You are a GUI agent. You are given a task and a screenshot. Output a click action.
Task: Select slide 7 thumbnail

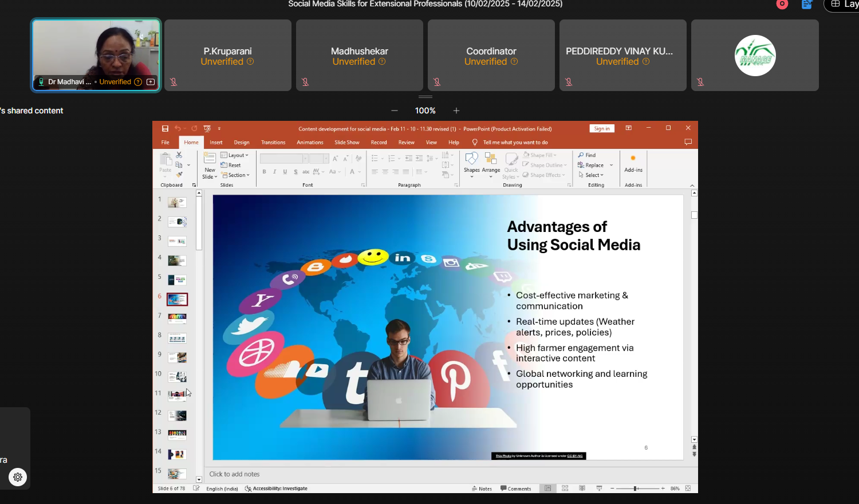[177, 318]
